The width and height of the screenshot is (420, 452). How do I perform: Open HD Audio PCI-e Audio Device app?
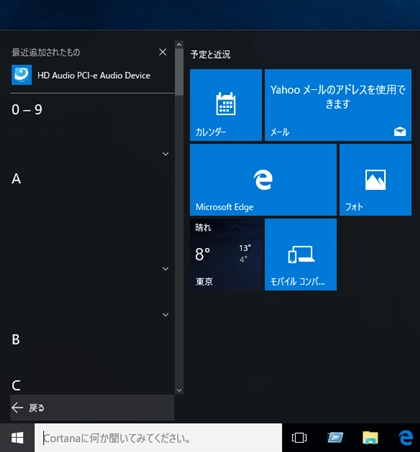tap(92, 75)
